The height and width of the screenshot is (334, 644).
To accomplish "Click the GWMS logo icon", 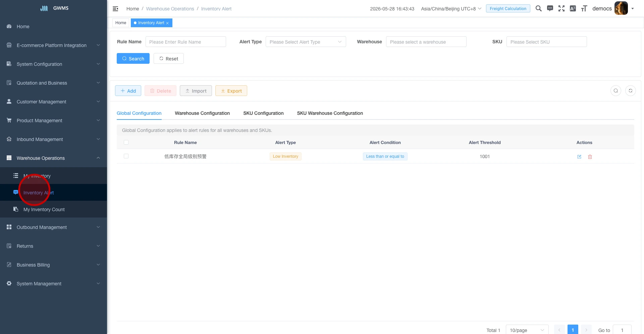I will [x=44, y=8].
